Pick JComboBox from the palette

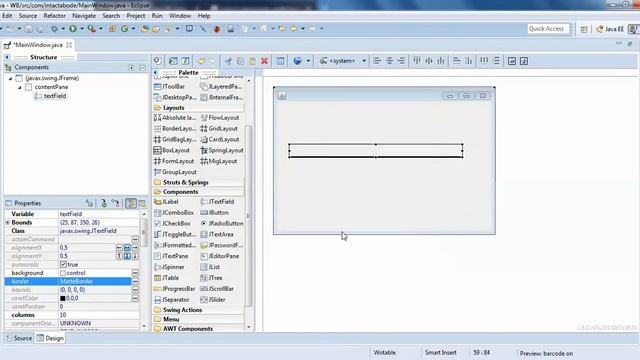(x=174, y=213)
